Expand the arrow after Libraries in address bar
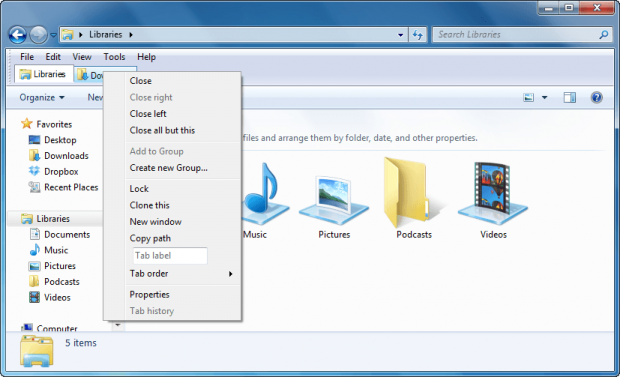 [x=131, y=35]
